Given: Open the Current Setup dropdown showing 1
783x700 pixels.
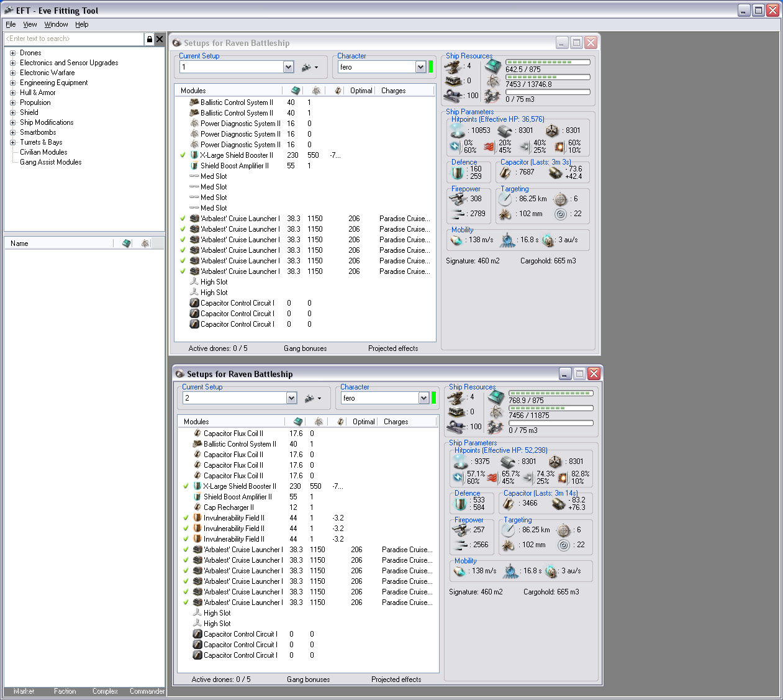Looking at the screenshot, I should 288,67.
